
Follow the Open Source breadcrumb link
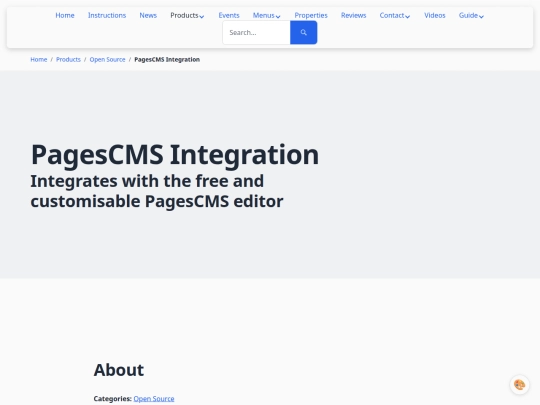tap(107, 60)
